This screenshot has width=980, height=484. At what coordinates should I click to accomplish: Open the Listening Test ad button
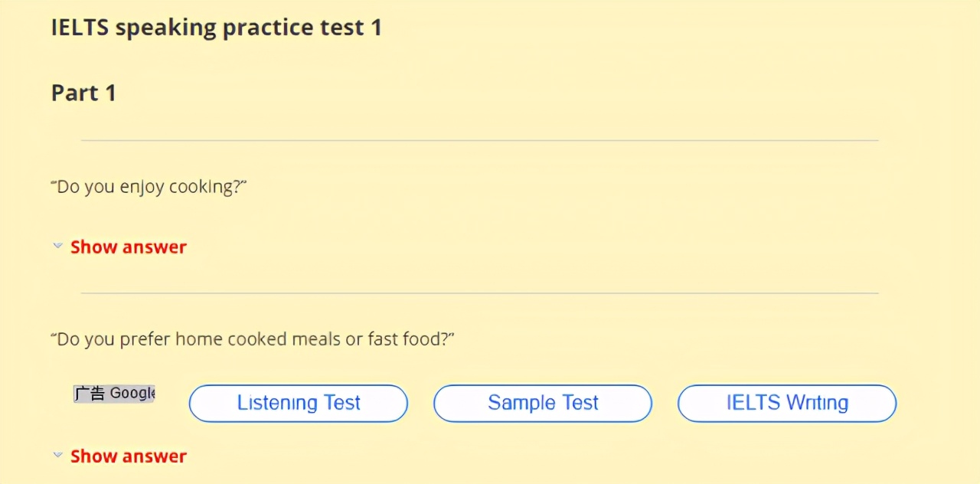298,403
